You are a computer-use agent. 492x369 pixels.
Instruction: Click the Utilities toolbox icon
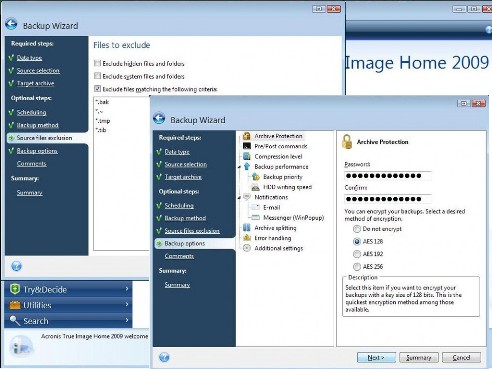coord(15,305)
